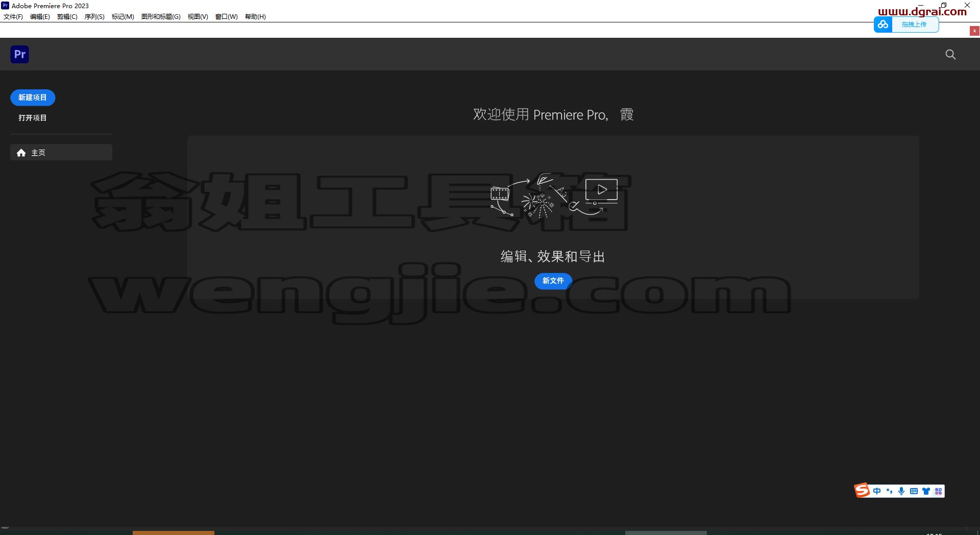Click the 拖拽上传 upload button

[914, 25]
